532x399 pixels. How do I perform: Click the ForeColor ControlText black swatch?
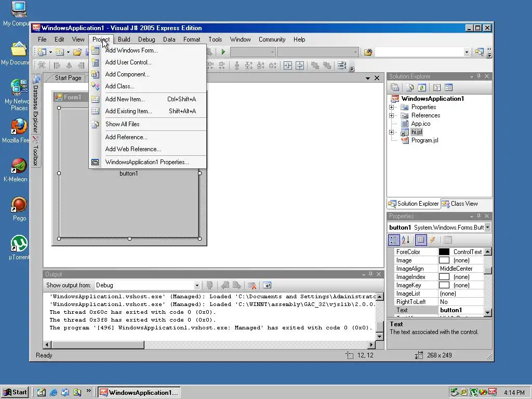(444, 252)
